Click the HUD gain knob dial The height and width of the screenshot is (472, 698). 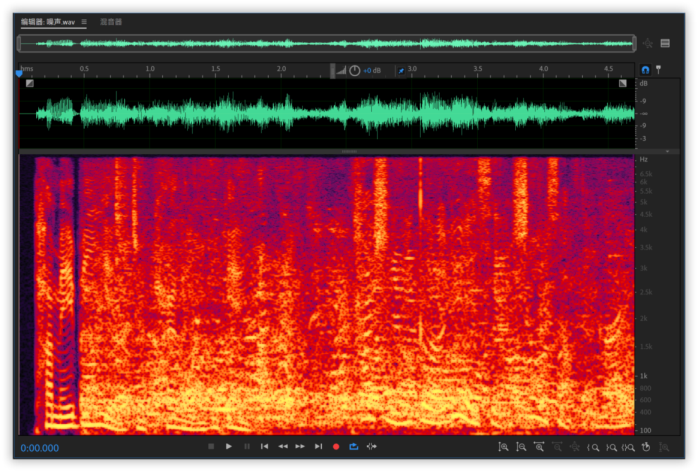355,70
